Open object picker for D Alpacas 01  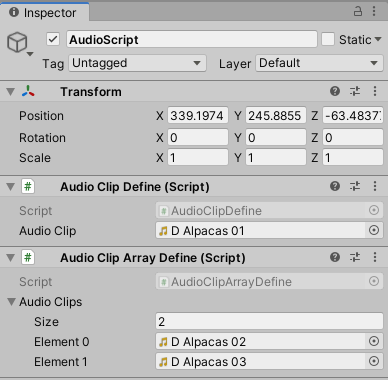click(374, 230)
